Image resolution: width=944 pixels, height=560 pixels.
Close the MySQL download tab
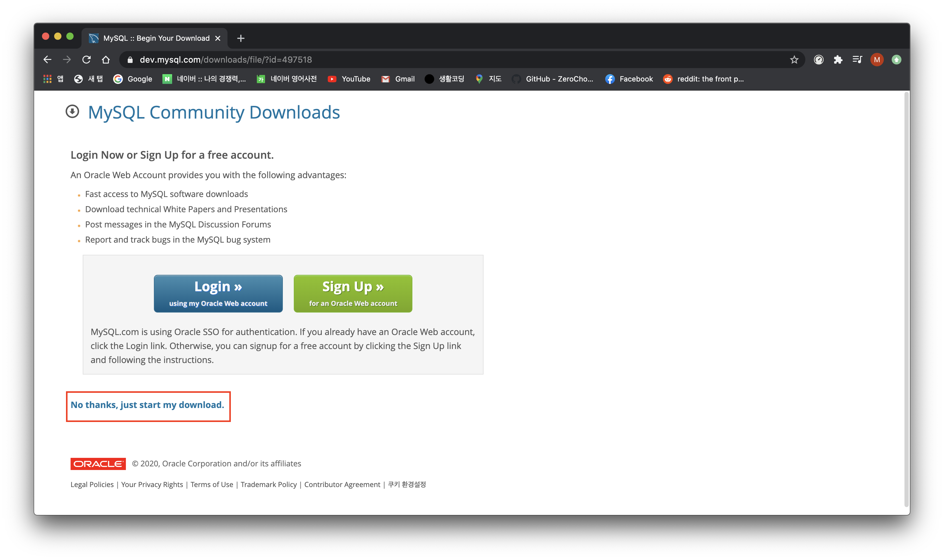[218, 39]
